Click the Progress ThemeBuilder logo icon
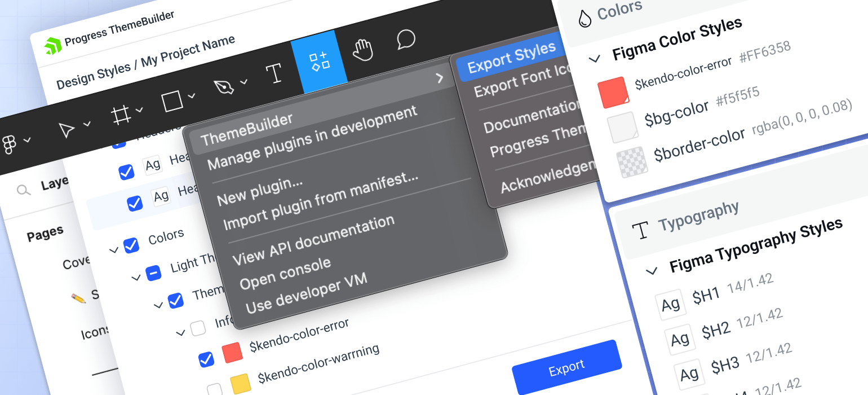The height and width of the screenshot is (395, 868). pyautogui.click(x=53, y=46)
